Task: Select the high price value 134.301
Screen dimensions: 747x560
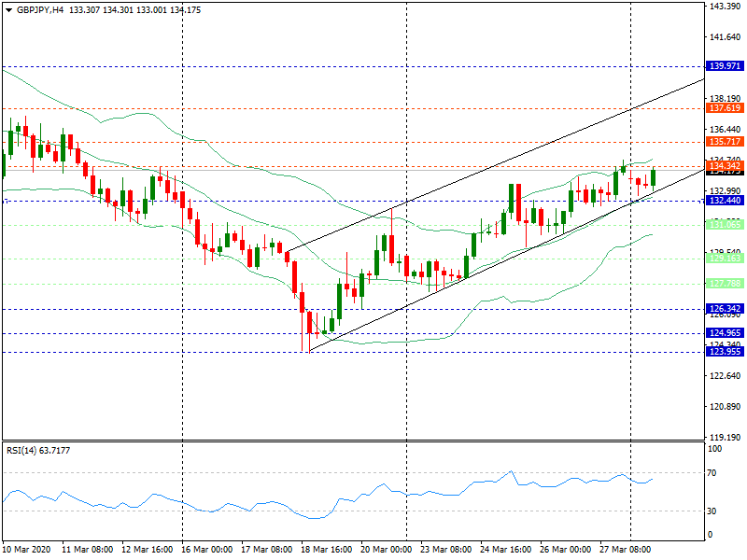Action: coord(119,10)
